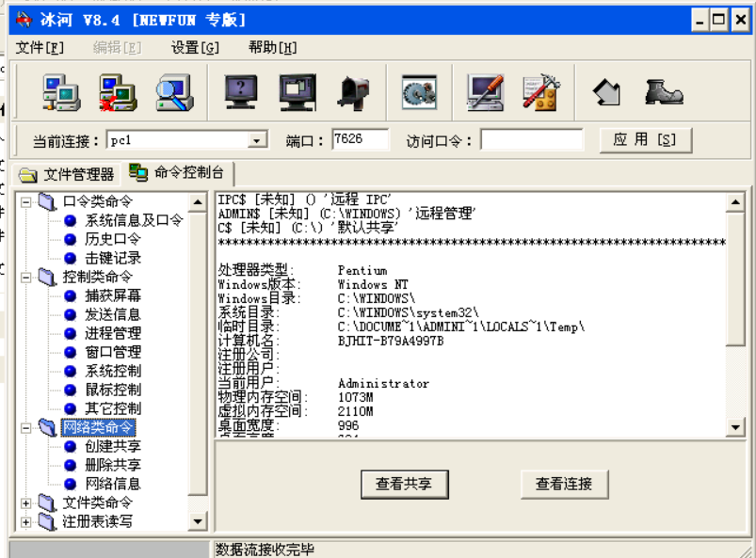The height and width of the screenshot is (558, 756).
Task: Click the computer name BJHIT-B79A4997B
Action: 391,342
